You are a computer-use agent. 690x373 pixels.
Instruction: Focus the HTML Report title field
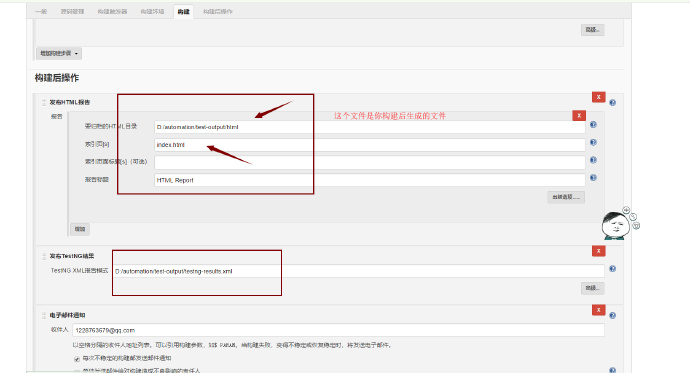click(370, 180)
